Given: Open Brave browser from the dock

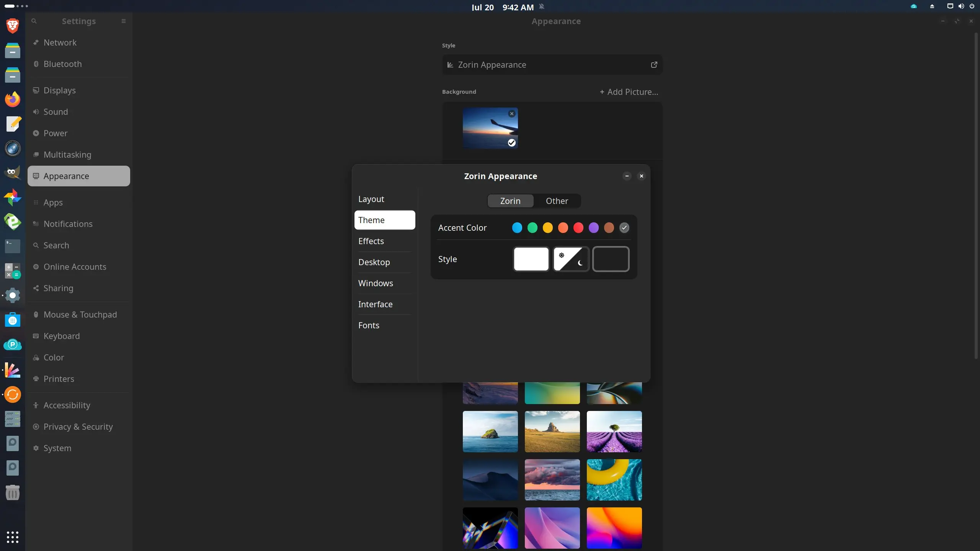Looking at the screenshot, I should (x=13, y=26).
